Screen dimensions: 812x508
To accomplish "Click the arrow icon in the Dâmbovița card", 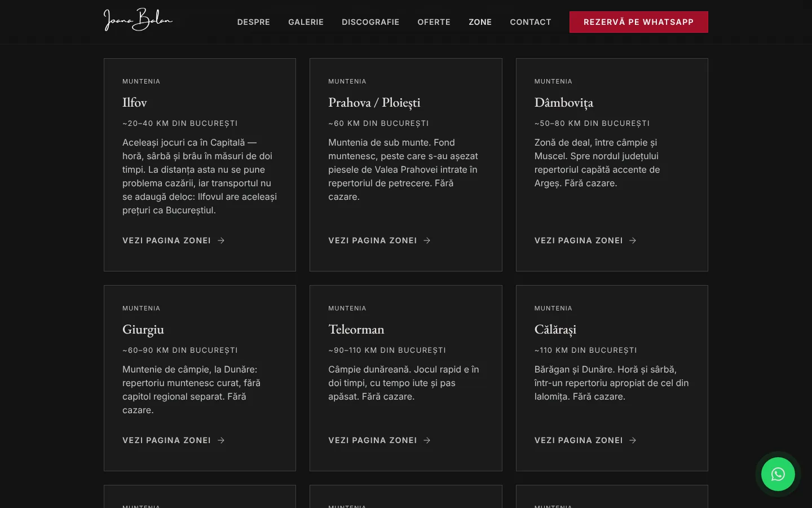I will [633, 240].
